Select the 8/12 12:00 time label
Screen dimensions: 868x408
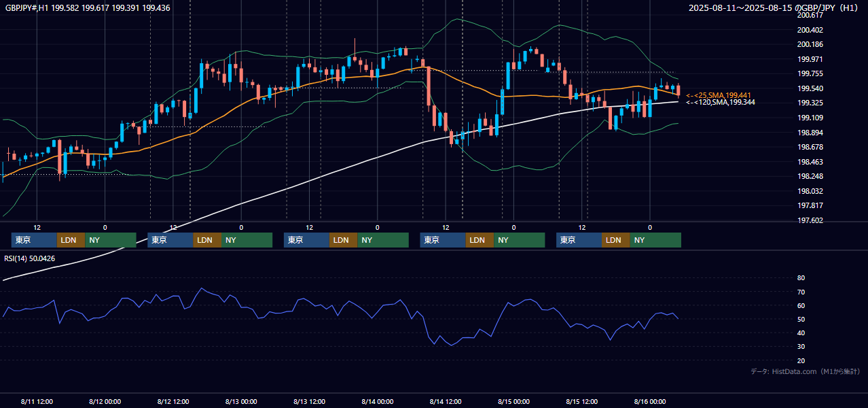pos(173,401)
